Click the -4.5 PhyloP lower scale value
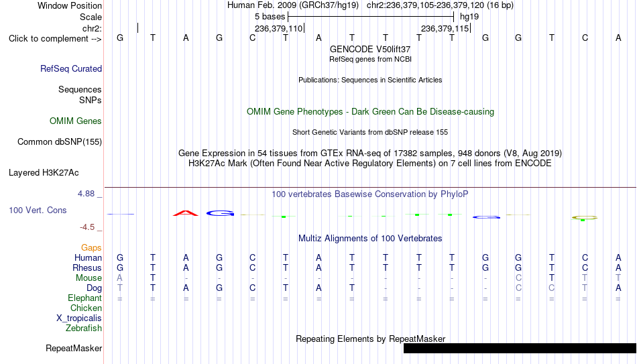 [87, 227]
